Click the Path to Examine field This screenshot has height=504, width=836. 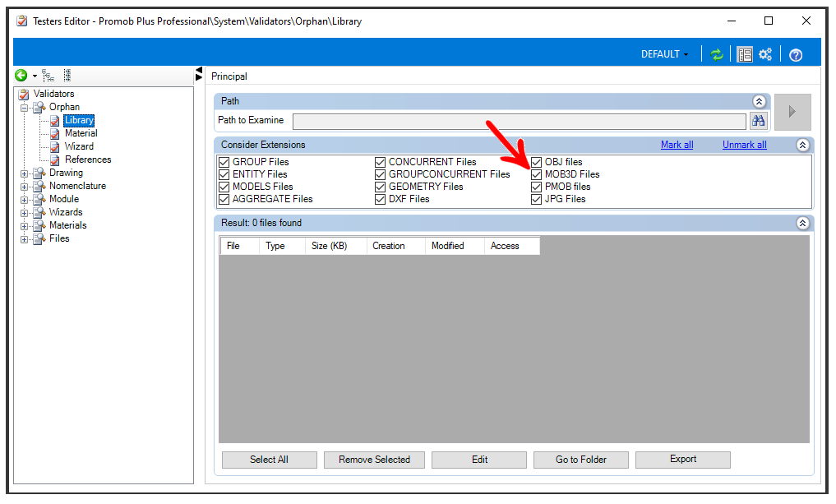520,122
